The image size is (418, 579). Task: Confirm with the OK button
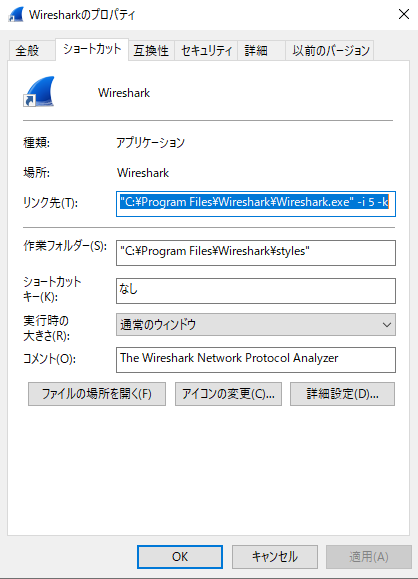pyautogui.click(x=180, y=557)
